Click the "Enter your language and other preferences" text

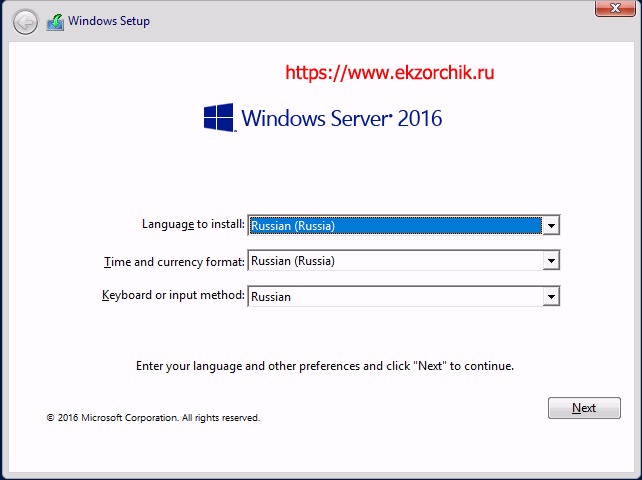click(x=325, y=366)
